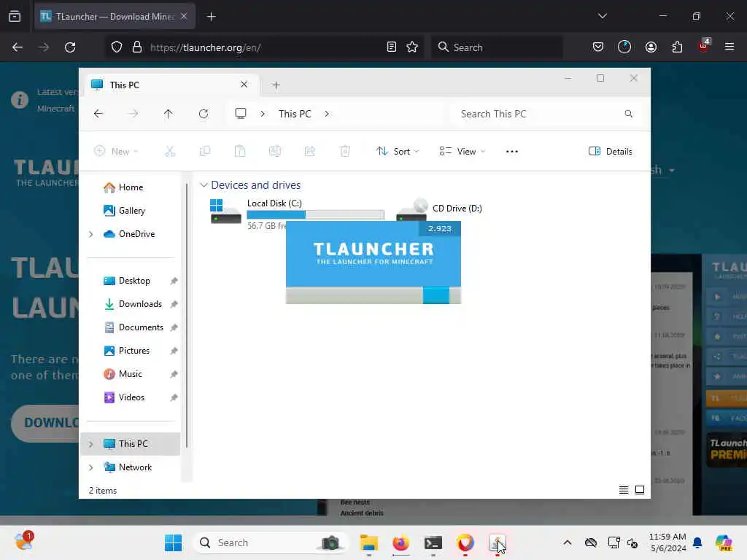Click the Rename icon in toolbar

pyautogui.click(x=275, y=152)
